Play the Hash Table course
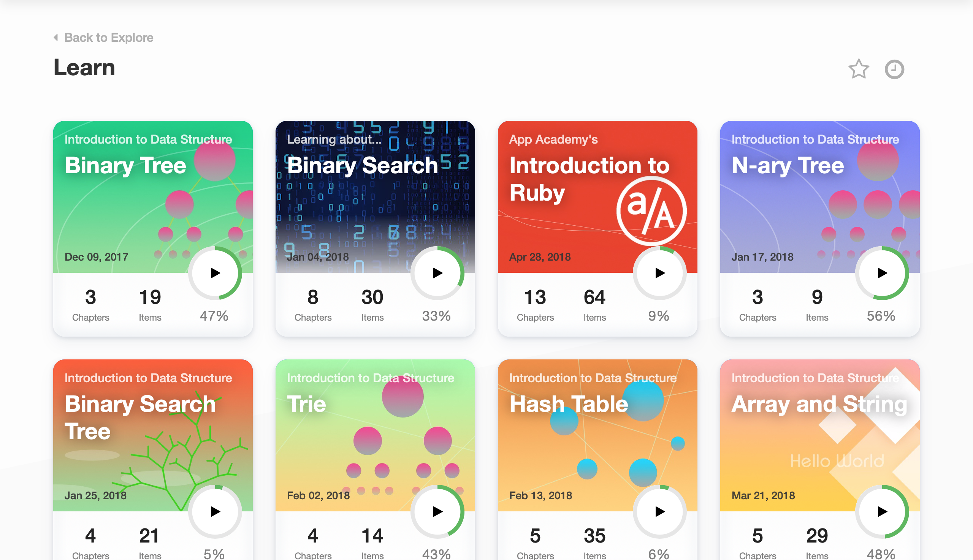The width and height of the screenshot is (973, 560). pyautogui.click(x=660, y=511)
